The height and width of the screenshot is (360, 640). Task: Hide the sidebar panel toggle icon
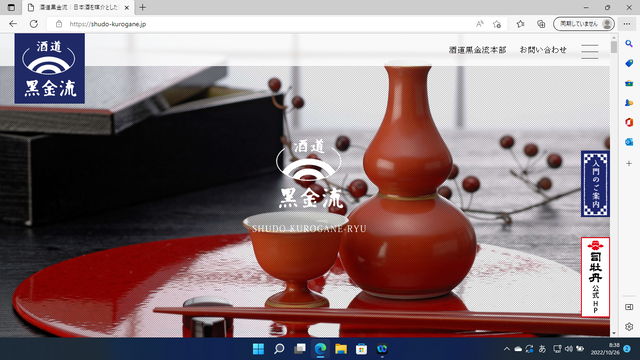click(629, 307)
